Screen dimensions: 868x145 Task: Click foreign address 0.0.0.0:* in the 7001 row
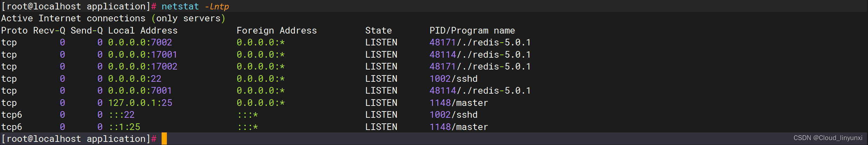261,90
